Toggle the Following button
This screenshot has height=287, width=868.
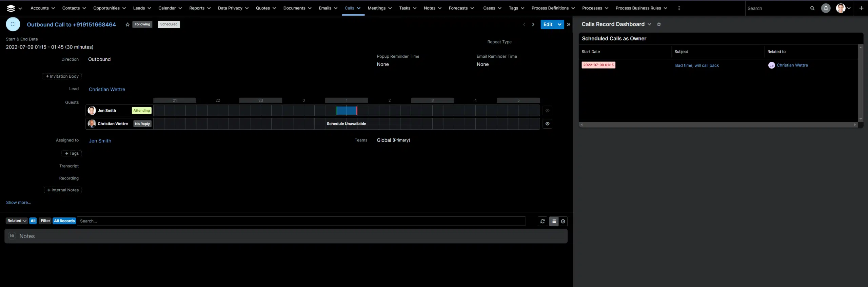(x=142, y=24)
